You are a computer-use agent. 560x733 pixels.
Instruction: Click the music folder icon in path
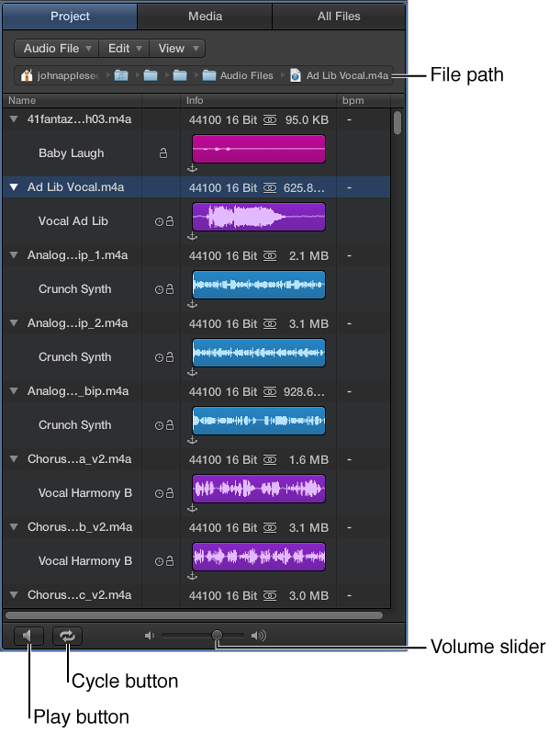click(x=121, y=75)
